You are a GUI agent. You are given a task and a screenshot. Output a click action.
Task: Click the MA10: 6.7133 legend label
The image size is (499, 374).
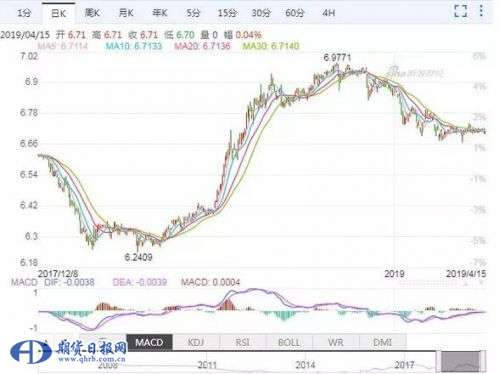tap(134, 46)
